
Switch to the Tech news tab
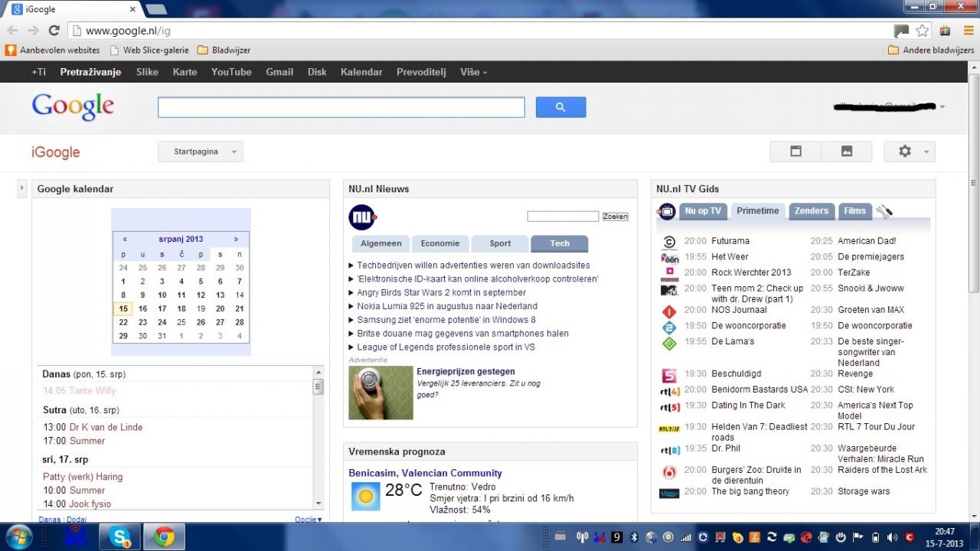point(560,243)
